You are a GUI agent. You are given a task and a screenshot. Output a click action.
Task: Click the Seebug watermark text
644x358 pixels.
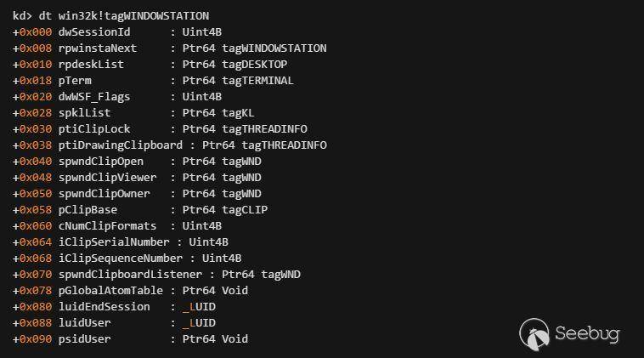tap(586, 333)
